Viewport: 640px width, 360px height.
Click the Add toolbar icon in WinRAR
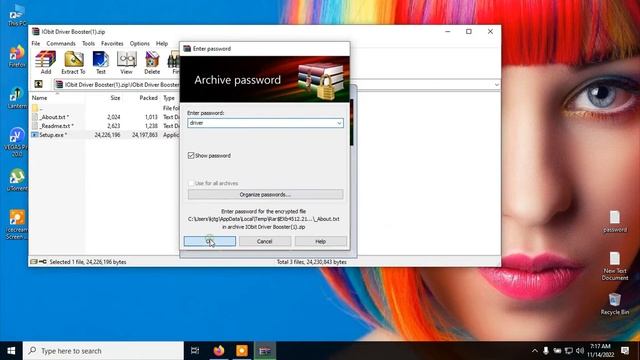pos(45,62)
